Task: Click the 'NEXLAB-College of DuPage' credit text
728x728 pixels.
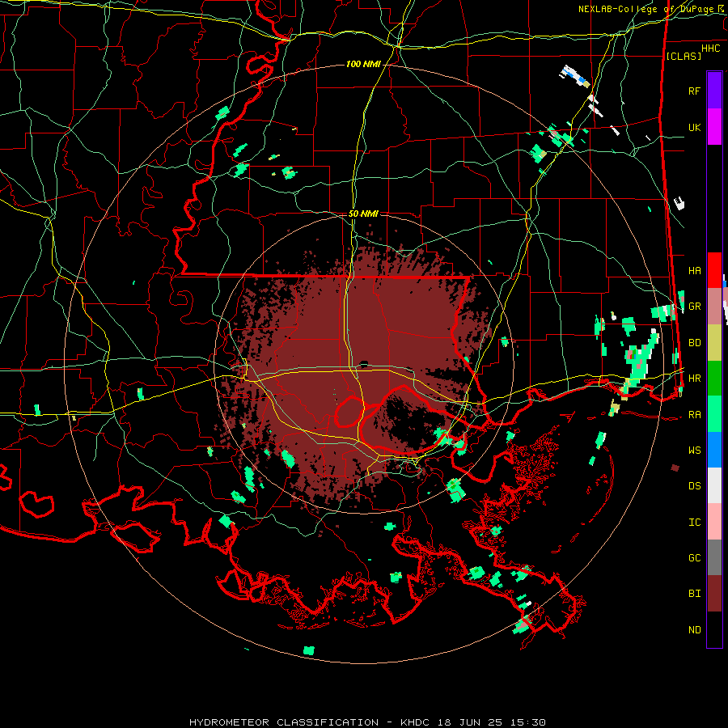Action: 647,9
